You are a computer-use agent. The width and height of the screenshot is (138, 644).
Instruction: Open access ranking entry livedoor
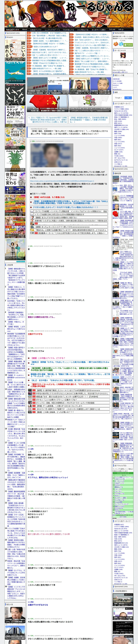pyautogui.click(x=118, y=485)
